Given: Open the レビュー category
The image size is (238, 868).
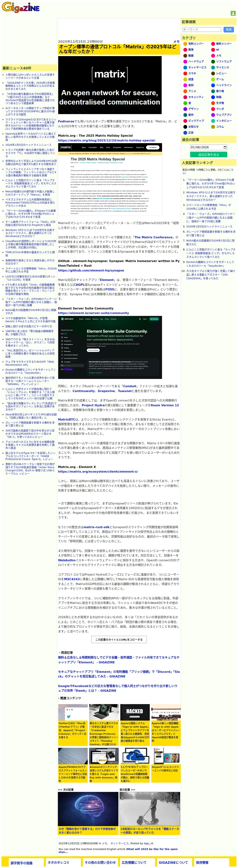Looking at the screenshot, I should 221,74.
